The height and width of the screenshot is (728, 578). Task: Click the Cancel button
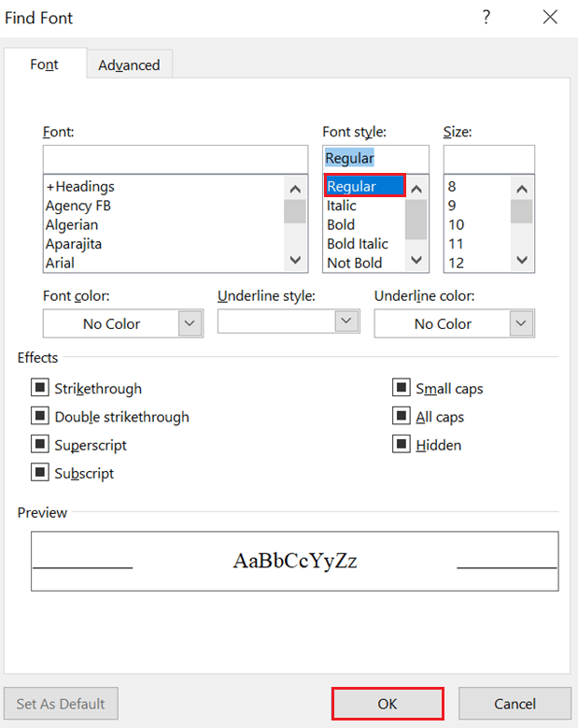[x=515, y=704]
